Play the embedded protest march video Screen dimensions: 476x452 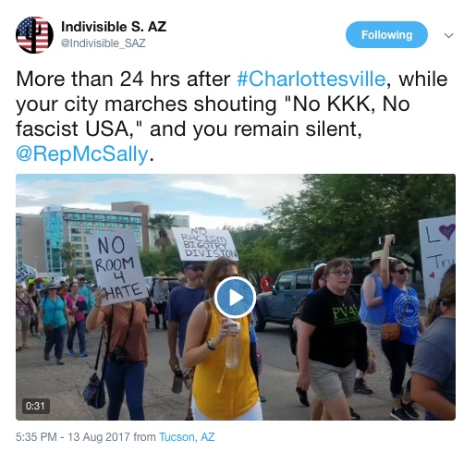click(x=235, y=298)
